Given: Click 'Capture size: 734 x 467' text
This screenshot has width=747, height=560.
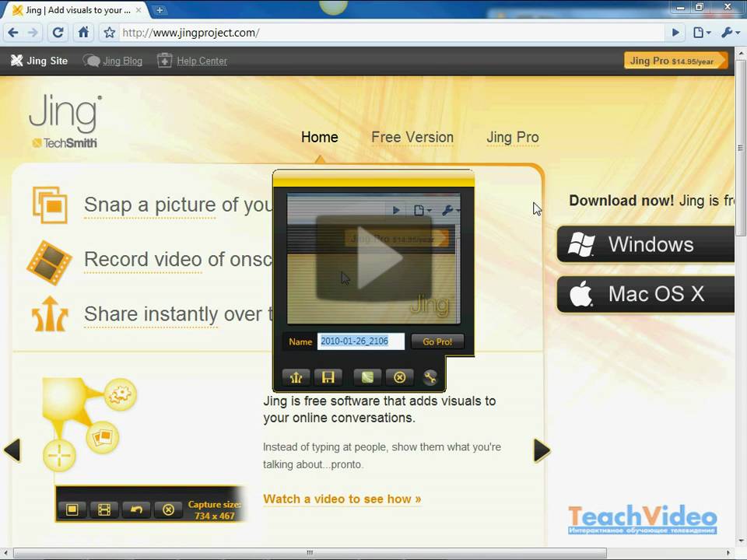Looking at the screenshot, I should 215,510.
